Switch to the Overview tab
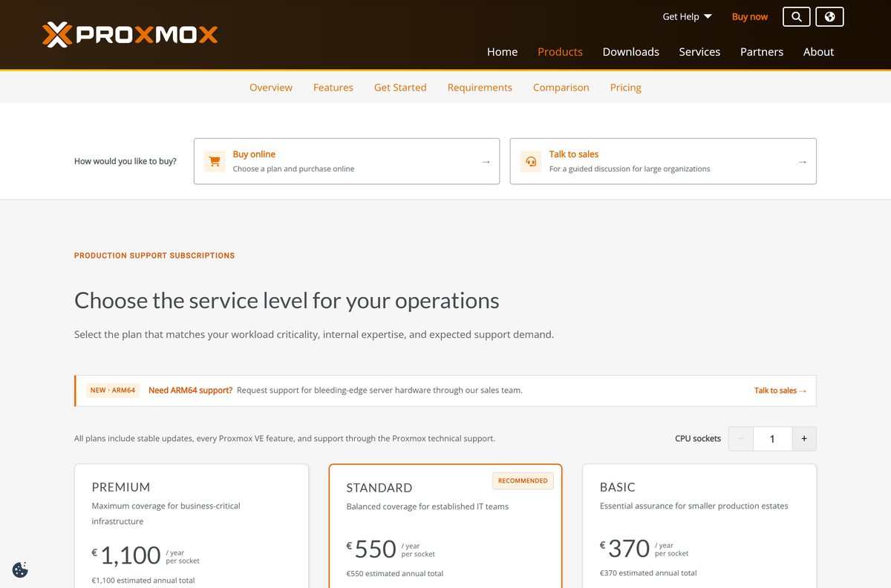 pyautogui.click(x=271, y=88)
